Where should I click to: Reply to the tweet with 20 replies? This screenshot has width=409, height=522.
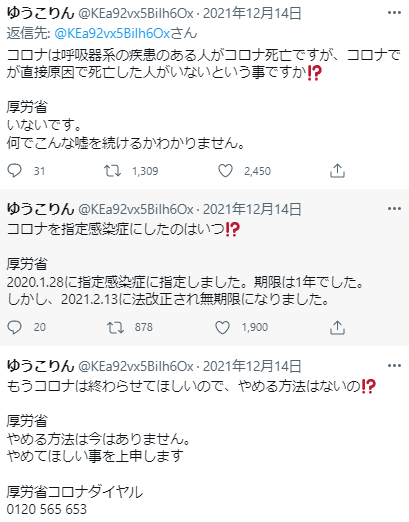click(14, 327)
